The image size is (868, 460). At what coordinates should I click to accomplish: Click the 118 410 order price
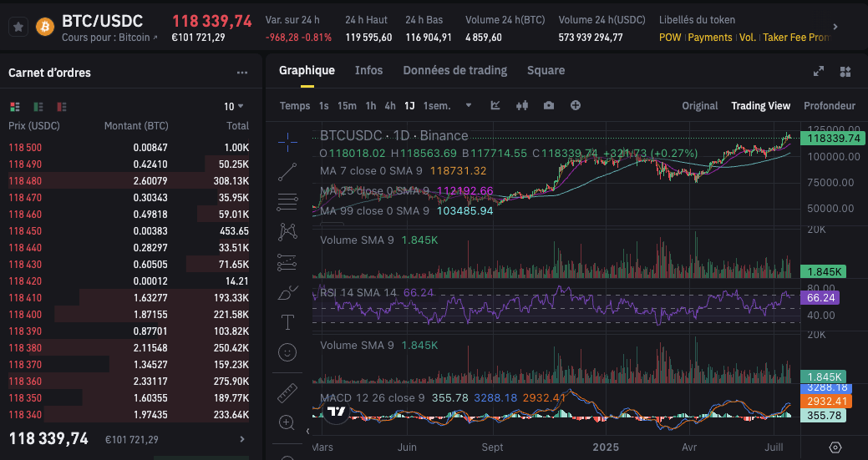(x=25, y=298)
